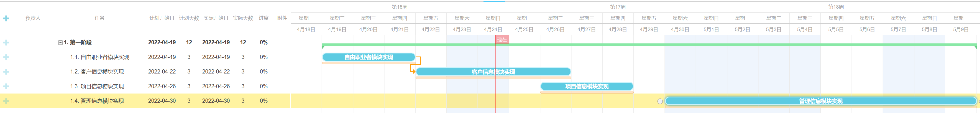Click the green 第一阶段 summary bar
This screenshot has width=980, height=113.
[x=647, y=45]
